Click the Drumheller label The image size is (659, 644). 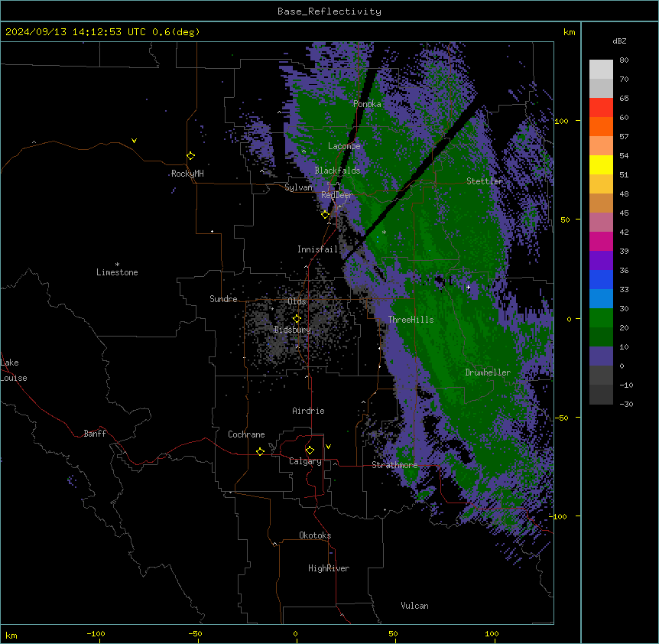[488, 372]
